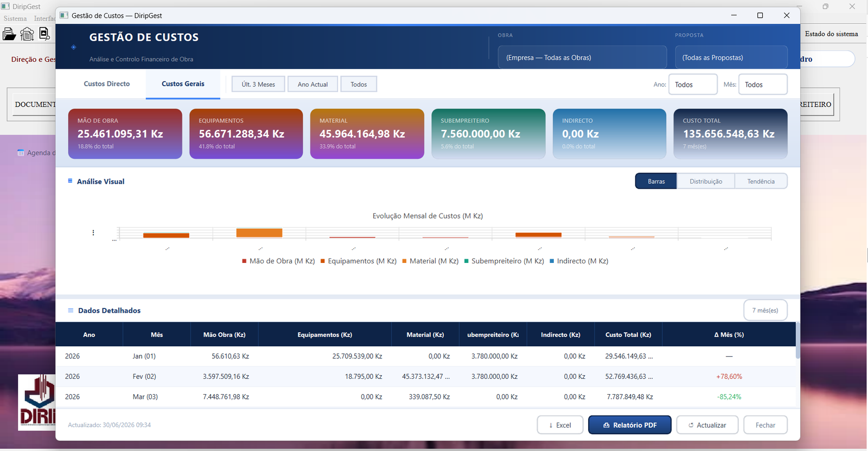The width and height of the screenshot is (868, 451).
Task: Sort by the Ano column header
Action: click(x=89, y=334)
